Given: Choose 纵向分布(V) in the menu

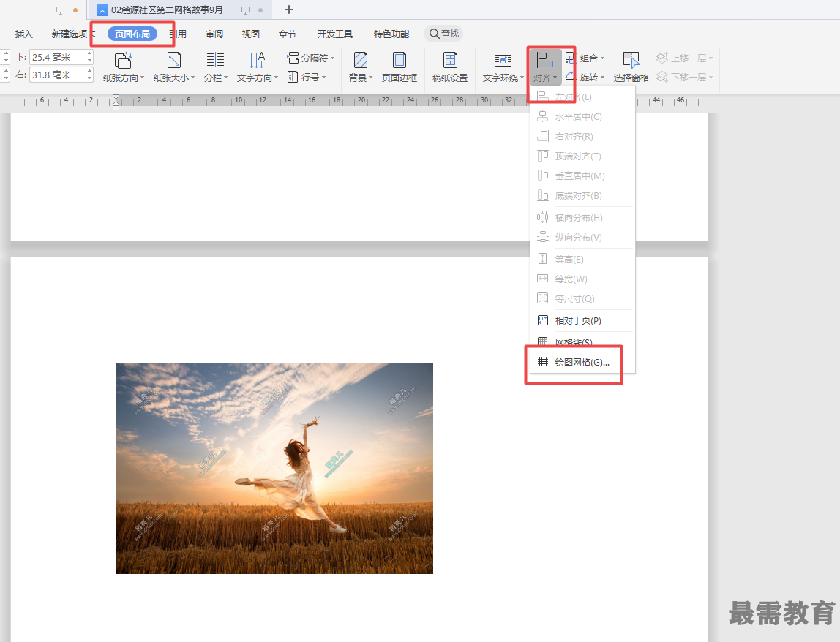Looking at the screenshot, I should click(583, 237).
